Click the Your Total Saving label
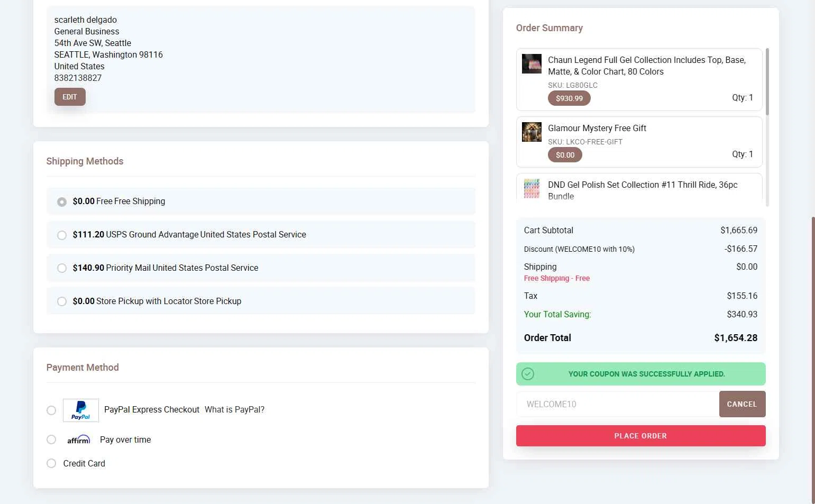Viewport: 815px width, 504px height. point(557,314)
